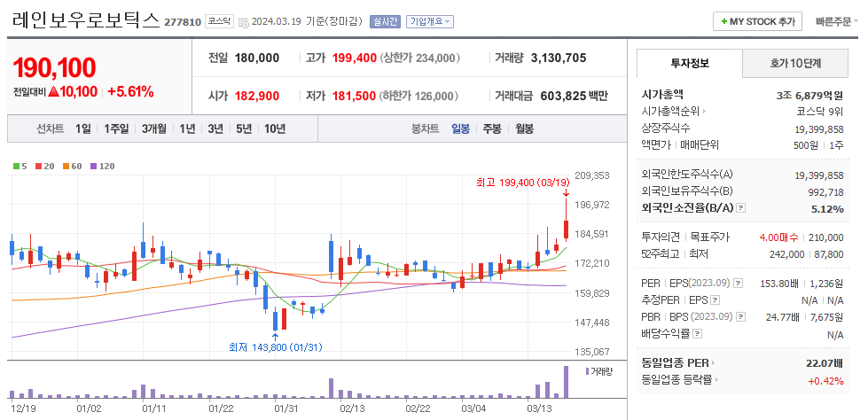Click the 목표주가 link
This screenshot has height=420, width=868.
(x=709, y=237)
